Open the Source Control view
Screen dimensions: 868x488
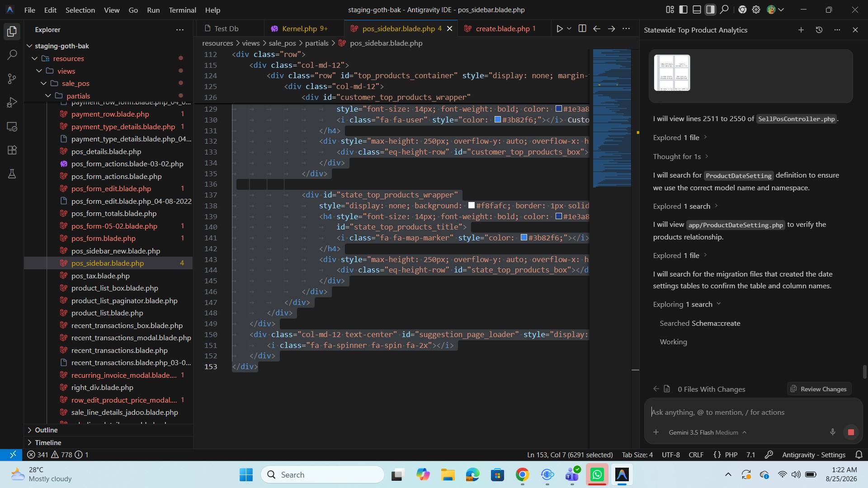tap(12, 79)
